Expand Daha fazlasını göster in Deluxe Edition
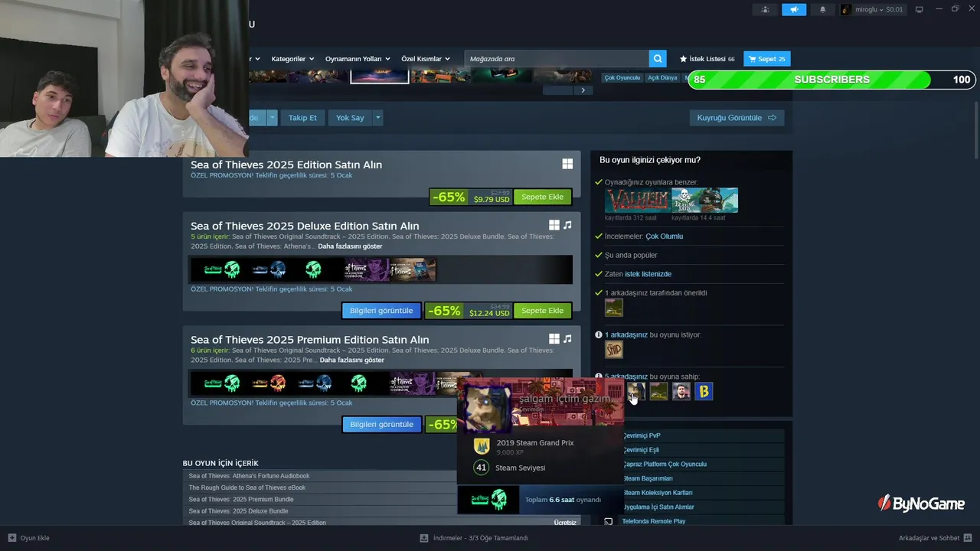This screenshot has height=551, width=980. (350, 246)
